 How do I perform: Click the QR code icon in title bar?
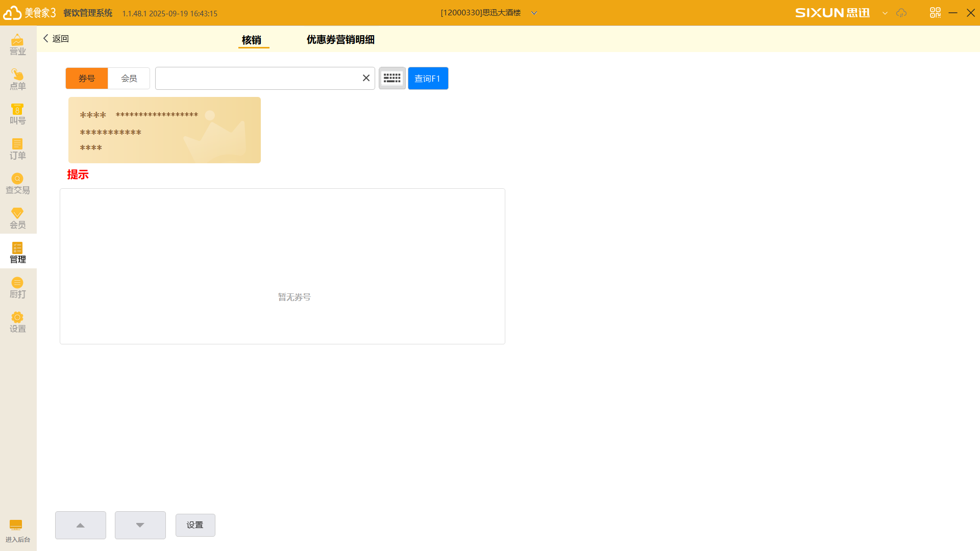[935, 13]
